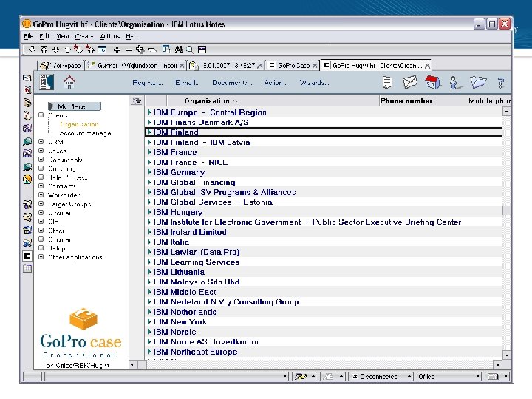Open the View menu

tap(62, 36)
